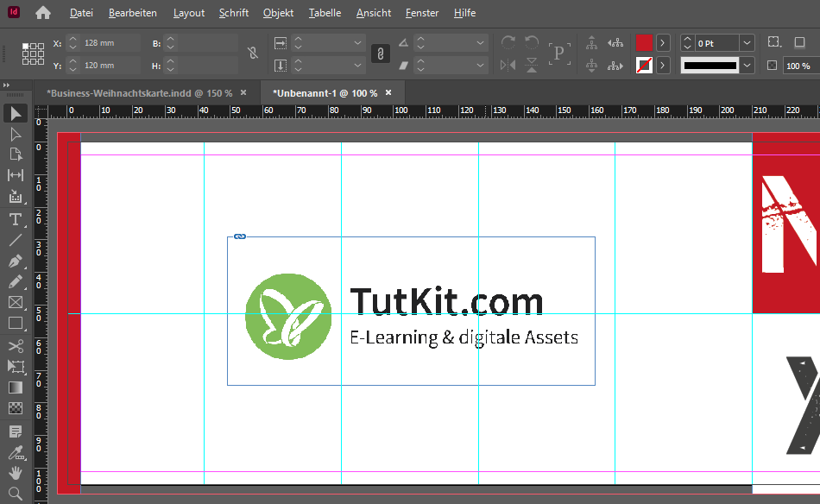Viewport: 820px width, 504px height.
Task: Choose the Free Transform tool
Action: click(16, 367)
